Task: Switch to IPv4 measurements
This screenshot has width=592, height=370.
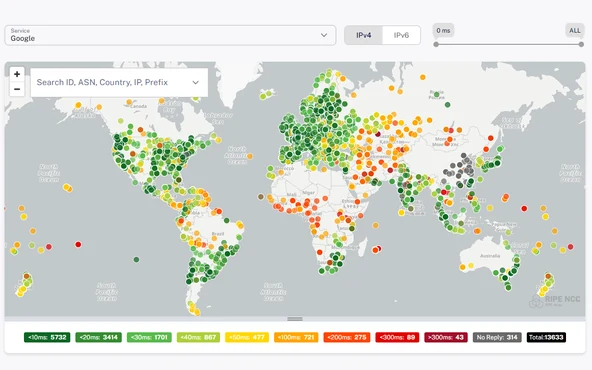Action: pos(364,35)
